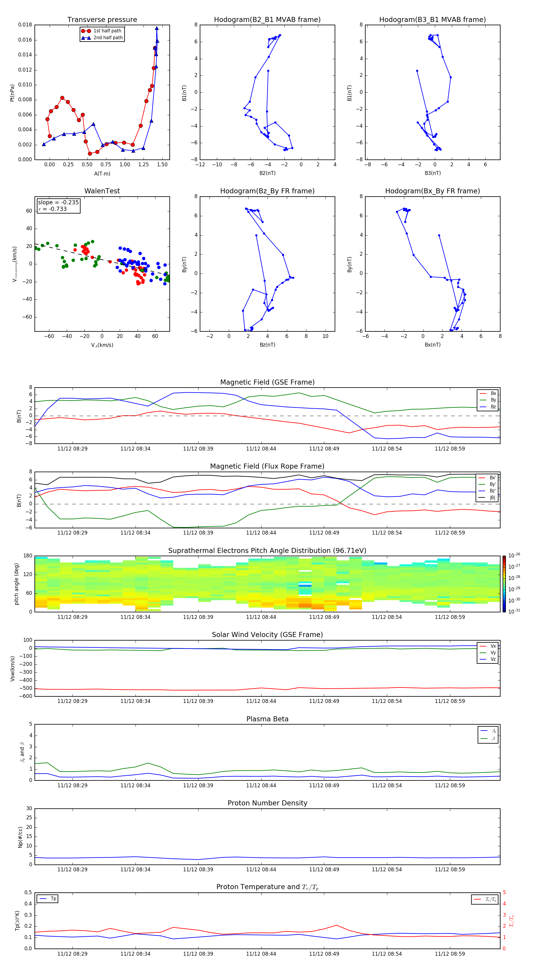Click the 'Proton Temperature and Te/Tp' title
Image resolution: width=535 pixels, height=980 pixels.
click(x=267, y=887)
